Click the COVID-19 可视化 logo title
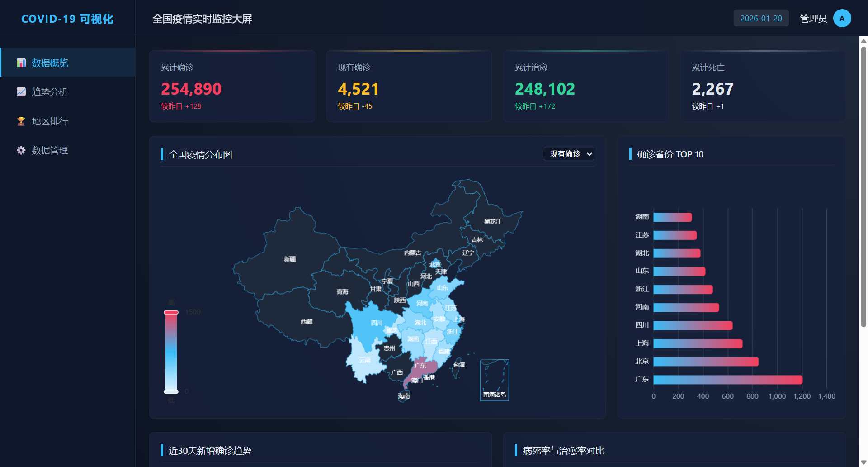 point(67,19)
